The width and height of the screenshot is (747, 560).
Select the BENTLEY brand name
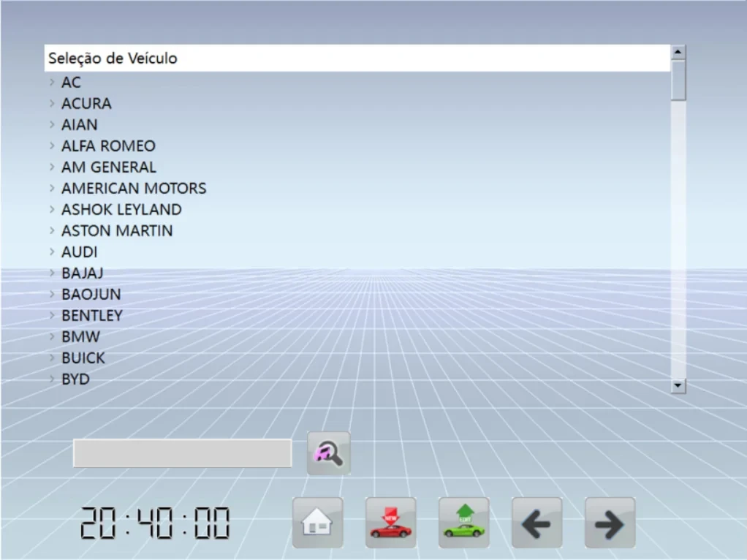[x=92, y=316]
